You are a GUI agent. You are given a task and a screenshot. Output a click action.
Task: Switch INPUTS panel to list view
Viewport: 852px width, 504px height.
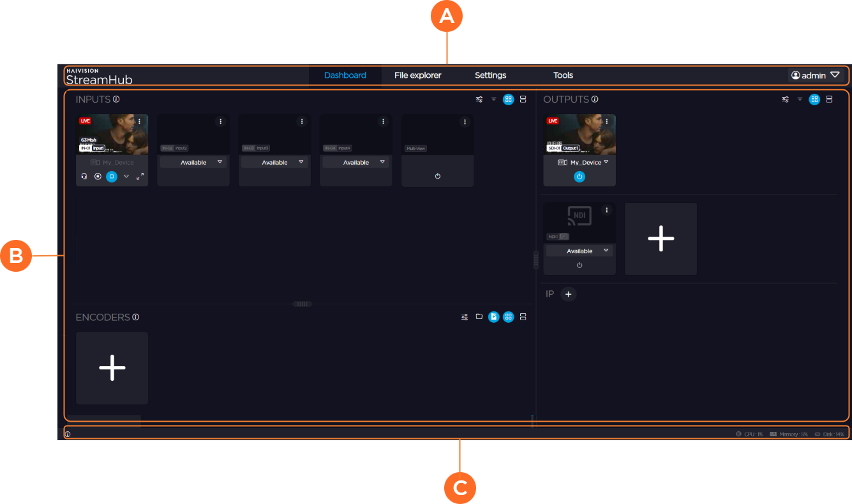click(523, 100)
